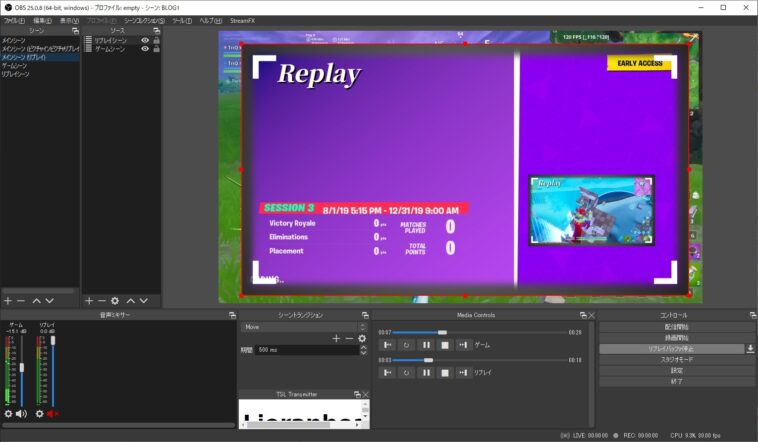
Task: Open the StreamFX menu
Action: point(242,21)
